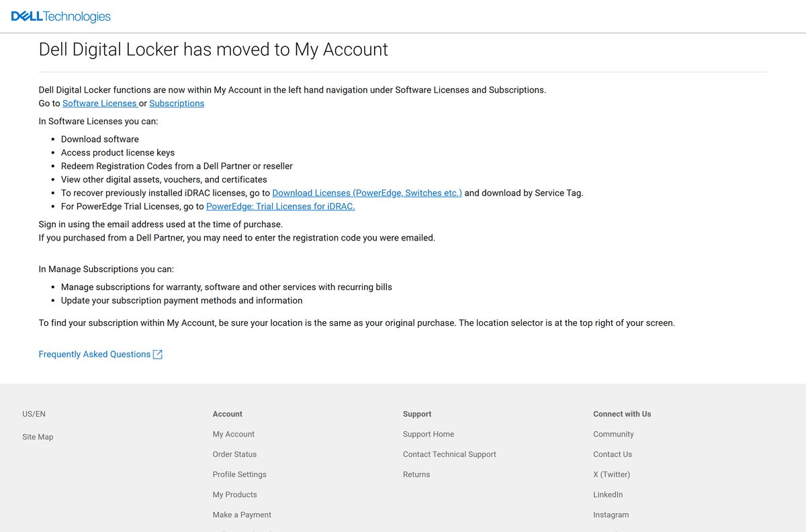
Task: Click the Connect with Us footer heading
Action: pos(622,414)
